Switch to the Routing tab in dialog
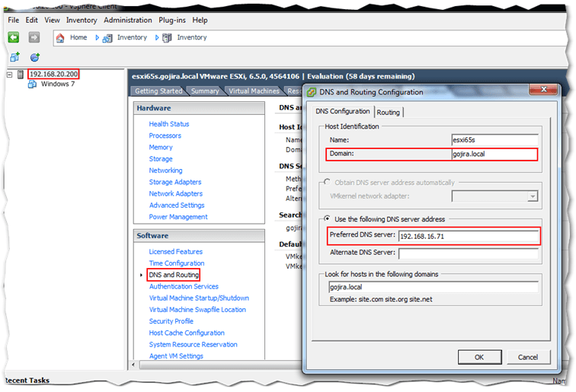 [x=389, y=113]
